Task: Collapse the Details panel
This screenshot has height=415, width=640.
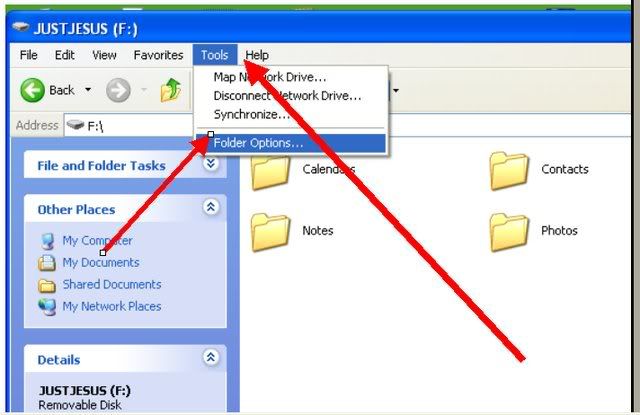Action: point(211,358)
